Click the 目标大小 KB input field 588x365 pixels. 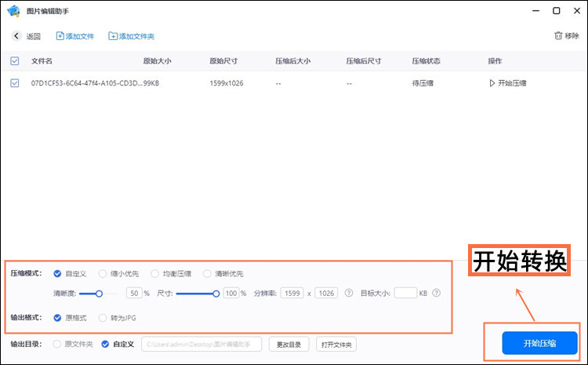click(x=405, y=293)
